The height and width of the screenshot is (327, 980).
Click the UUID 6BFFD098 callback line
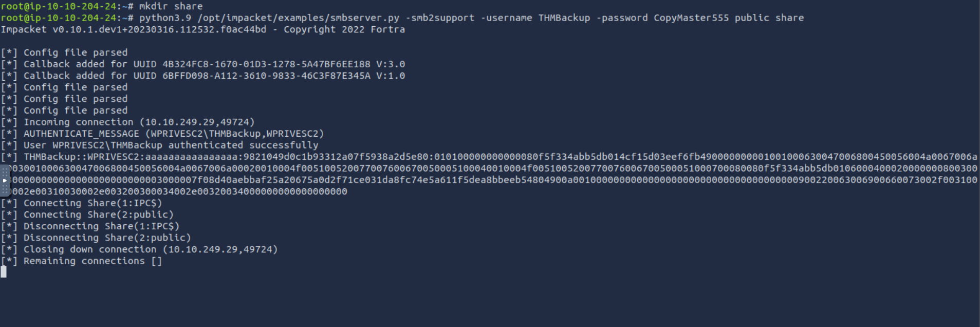(x=203, y=76)
